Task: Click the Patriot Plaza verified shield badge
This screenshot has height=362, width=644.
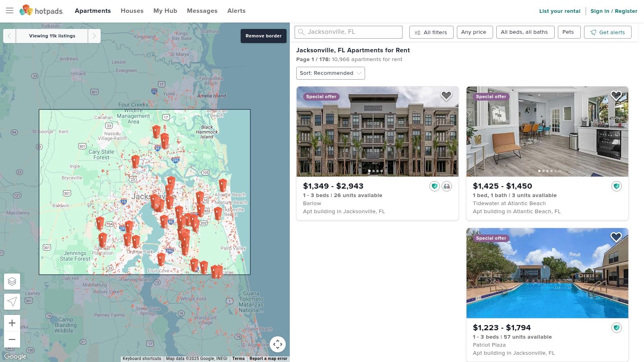Action: click(x=617, y=328)
